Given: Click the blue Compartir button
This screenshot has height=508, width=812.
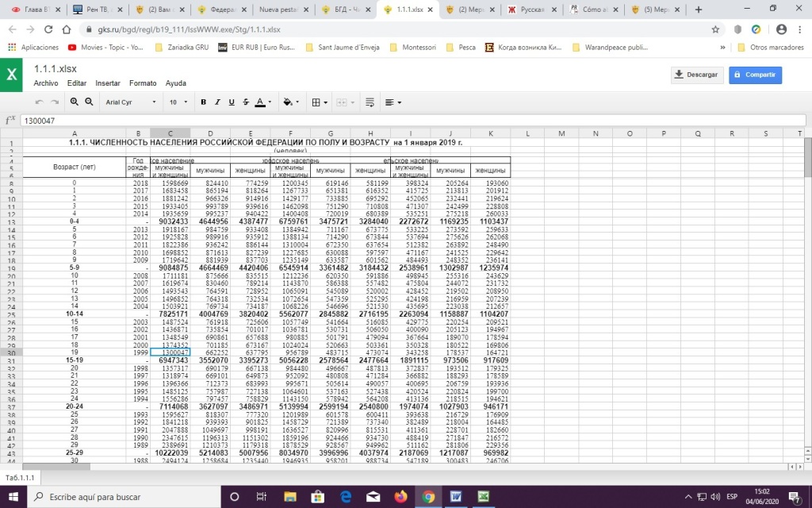Looking at the screenshot, I should (x=756, y=75).
